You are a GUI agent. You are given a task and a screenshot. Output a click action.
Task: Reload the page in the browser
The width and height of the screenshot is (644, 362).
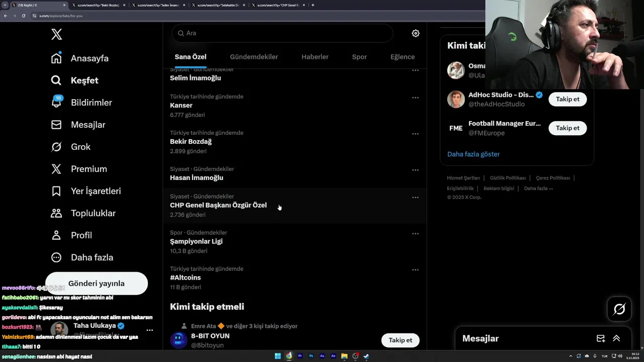click(x=23, y=16)
